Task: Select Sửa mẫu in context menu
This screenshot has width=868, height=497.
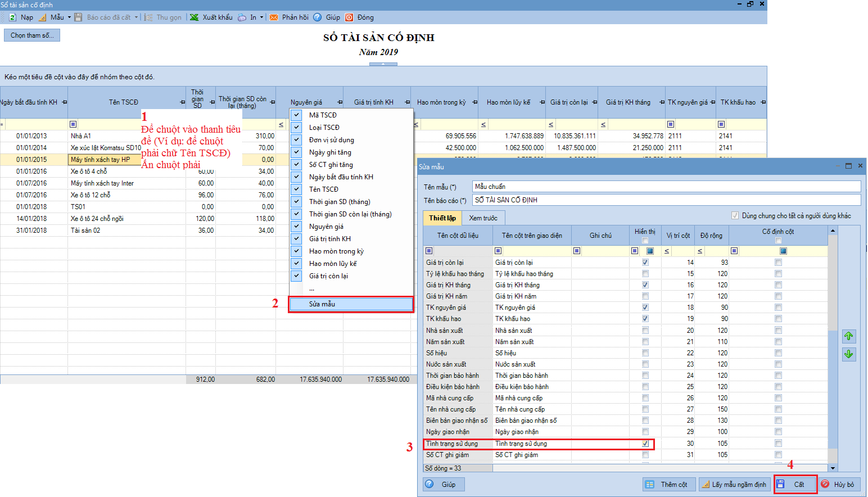Action: [351, 304]
